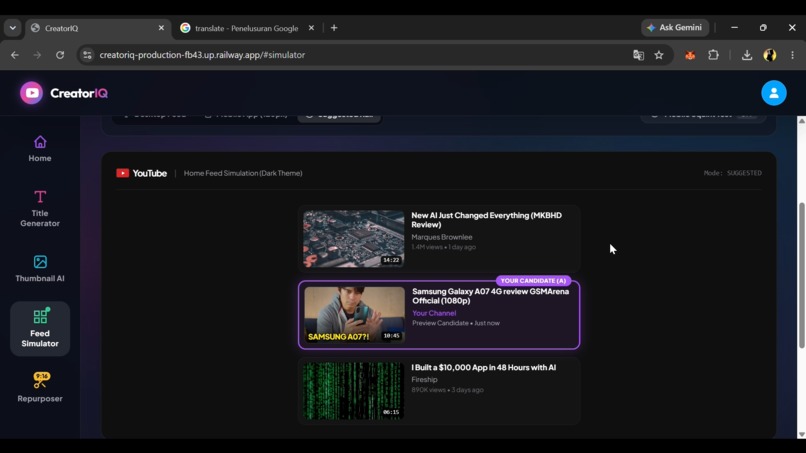The image size is (806, 453).
Task: Click the browser back arrow
Action: (14, 55)
